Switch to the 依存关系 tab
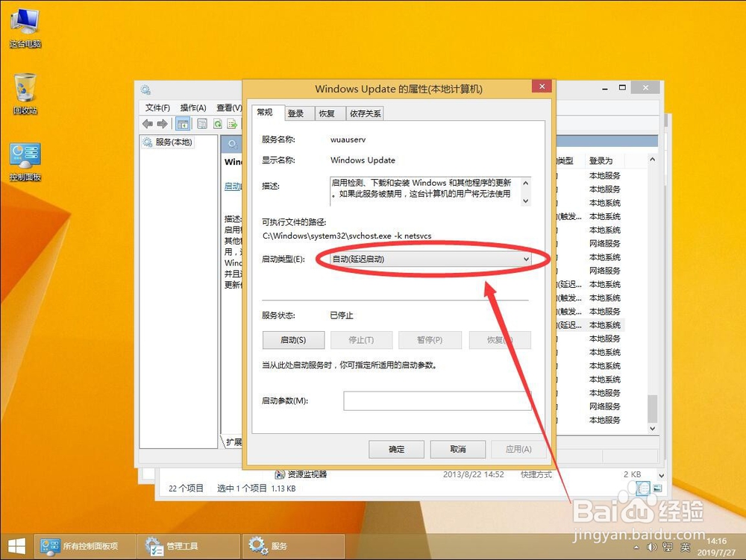This screenshot has height=560, width=746. [366, 113]
